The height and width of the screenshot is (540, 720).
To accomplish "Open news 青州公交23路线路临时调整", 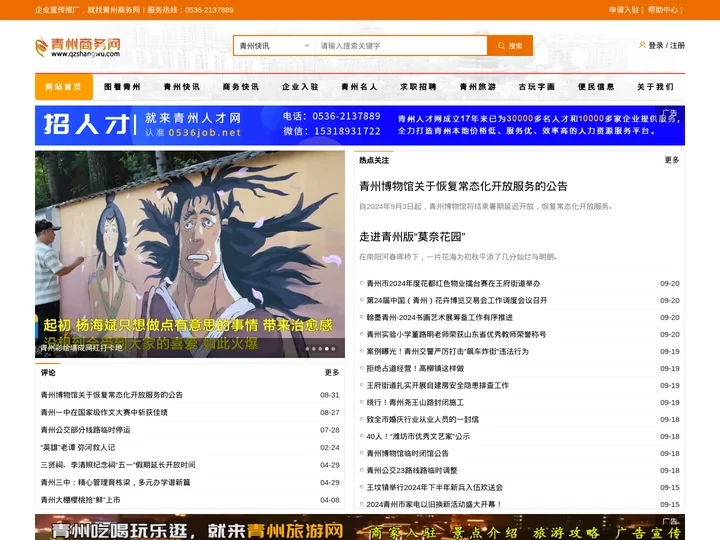I will point(412,471).
